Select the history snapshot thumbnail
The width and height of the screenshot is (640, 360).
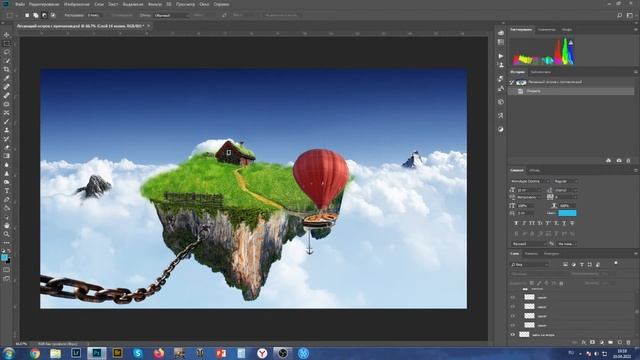click(x=521, y=82)
